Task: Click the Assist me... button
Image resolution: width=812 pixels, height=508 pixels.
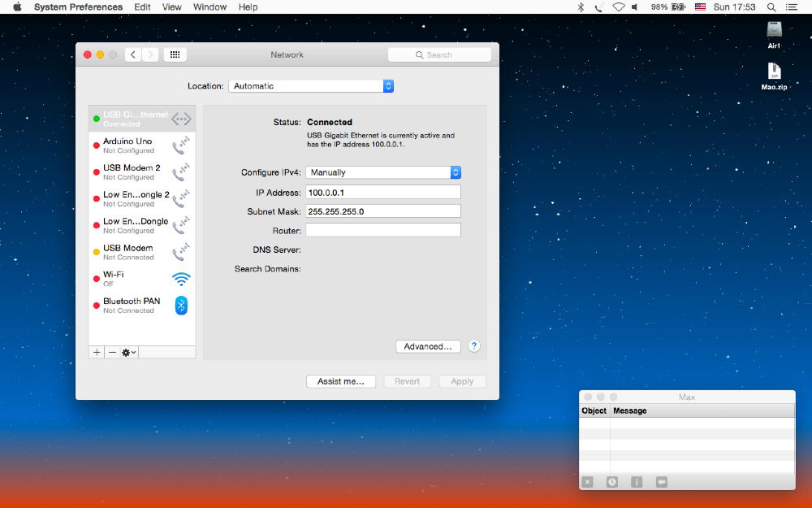Action: (340, 381)
